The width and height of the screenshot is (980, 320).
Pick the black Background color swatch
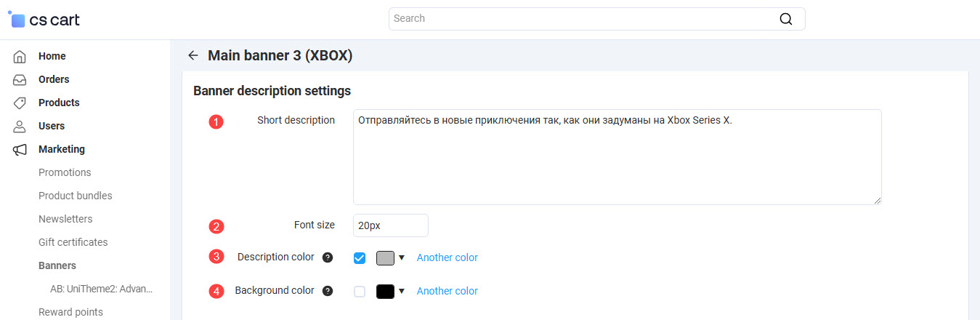tap(385, 291)
